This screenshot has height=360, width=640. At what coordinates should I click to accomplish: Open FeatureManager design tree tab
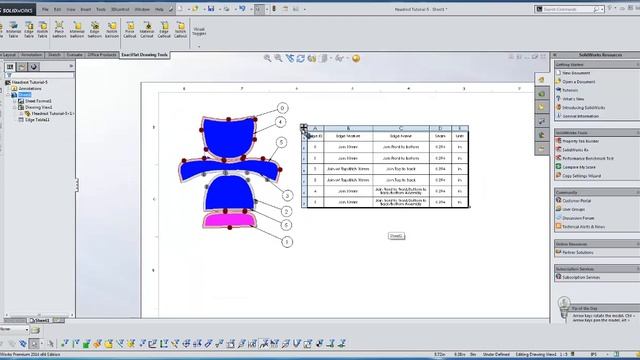(10, 67)
